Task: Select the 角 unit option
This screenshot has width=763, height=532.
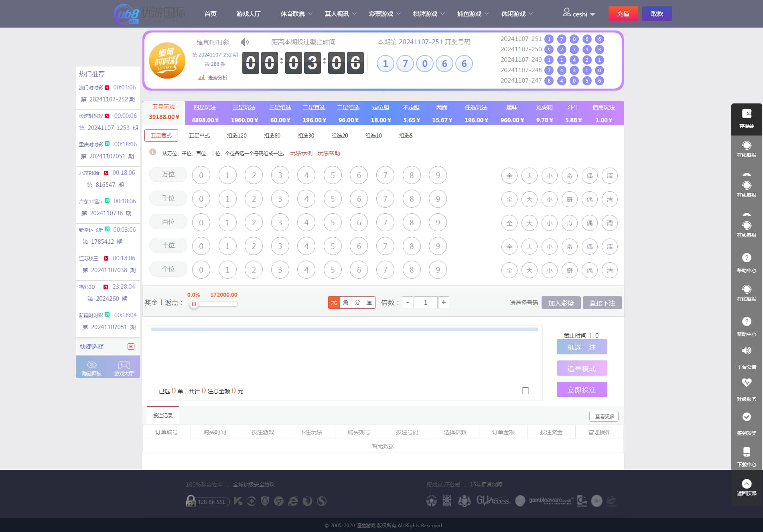Action: pos(346,302)
